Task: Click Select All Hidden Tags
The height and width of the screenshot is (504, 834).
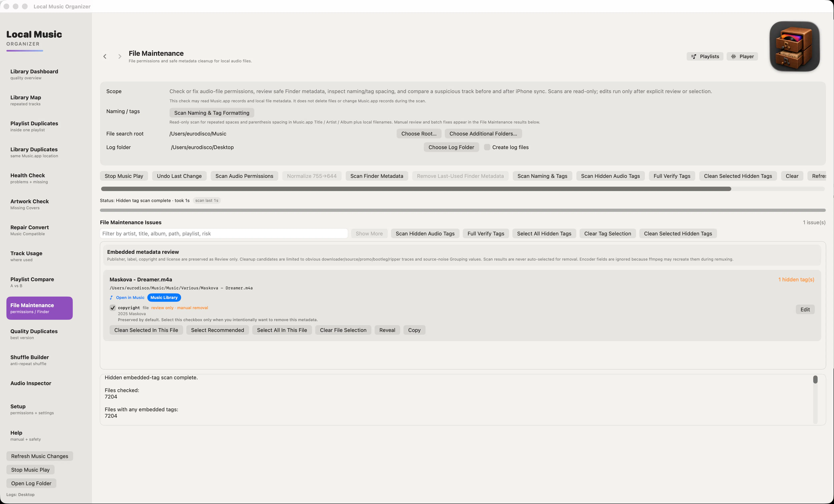Action: point(544,233)
